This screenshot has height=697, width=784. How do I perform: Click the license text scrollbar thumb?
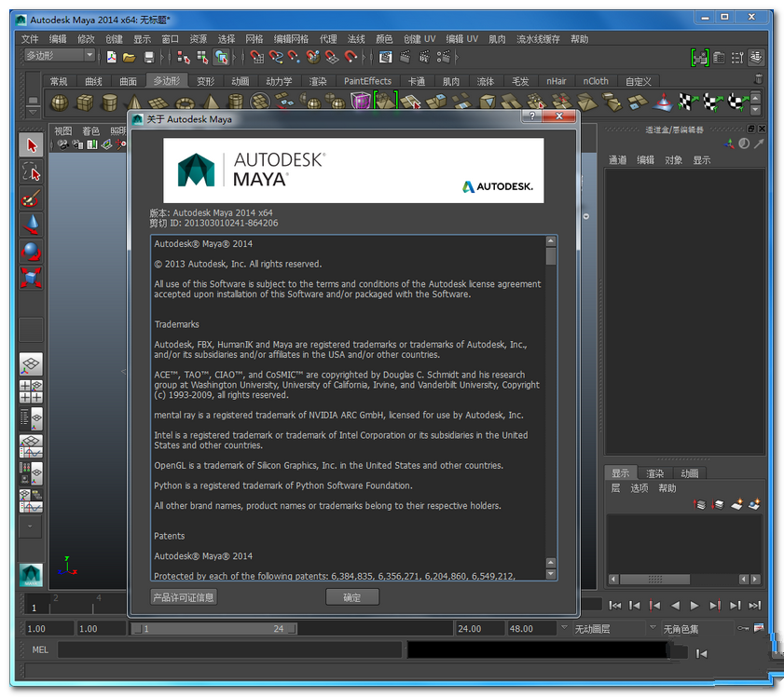[x=551, y=256]
